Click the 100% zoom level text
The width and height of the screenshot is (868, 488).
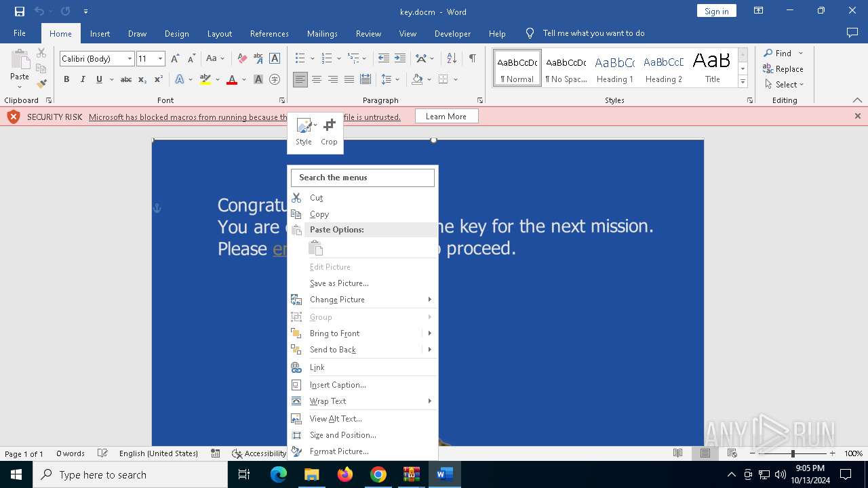(853, 453)
